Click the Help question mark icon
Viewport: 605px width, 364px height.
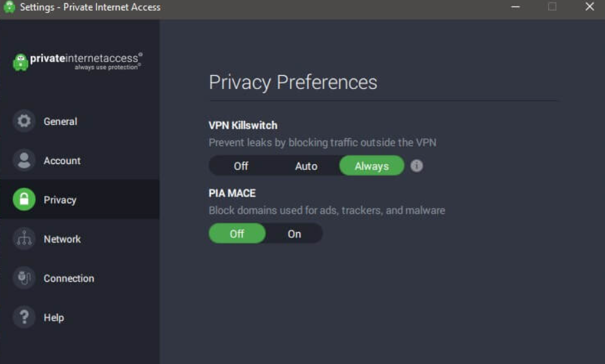24,318
